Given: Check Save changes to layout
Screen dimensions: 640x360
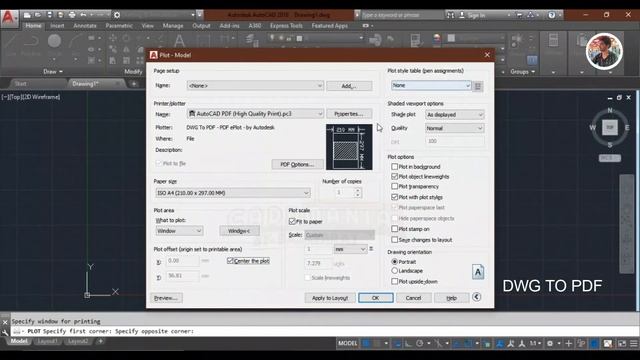Looking at the screenshot, I should click(394, 240).
